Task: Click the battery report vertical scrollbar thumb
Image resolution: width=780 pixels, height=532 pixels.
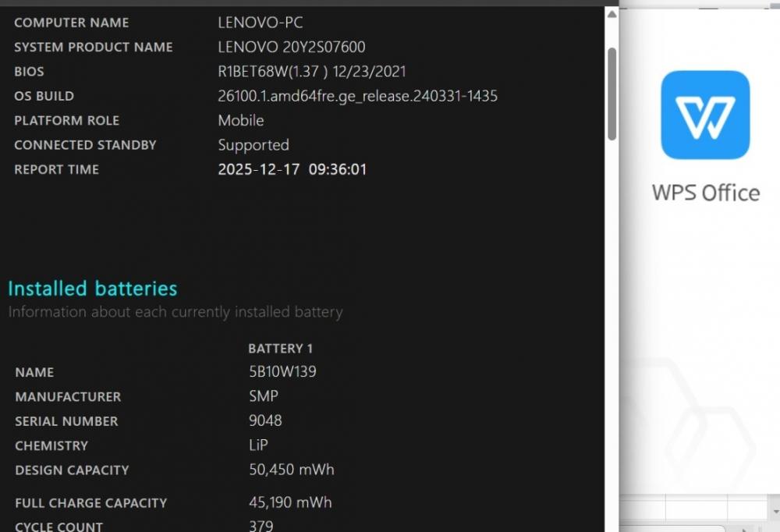Action: pyautogui.click(x=612, y=94)
